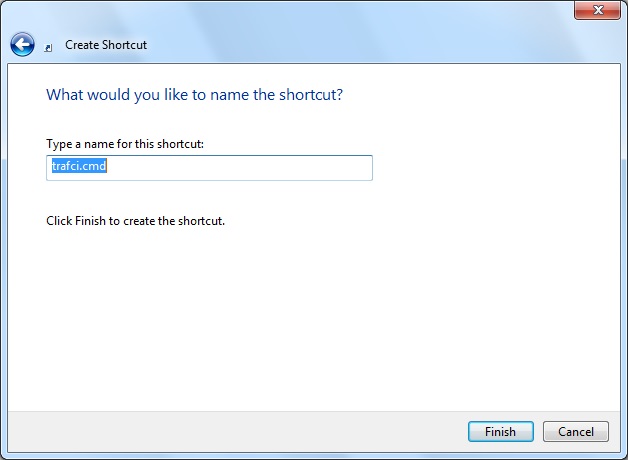Click empty gray footer left of Finish
Image resolution: width=628 pixels, height=460 pixels.
pyautogui.click(x=250, y=432)
